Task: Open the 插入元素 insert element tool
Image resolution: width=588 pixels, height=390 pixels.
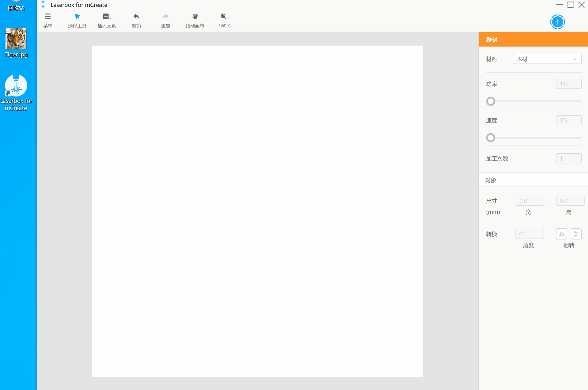Action: 106,17
